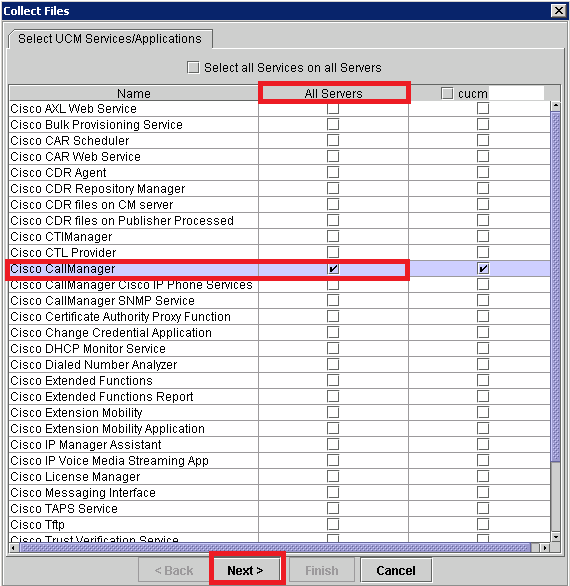
Task: Enable Cisco AXL Web Service for All Servers
Action: tap(333, 108)
